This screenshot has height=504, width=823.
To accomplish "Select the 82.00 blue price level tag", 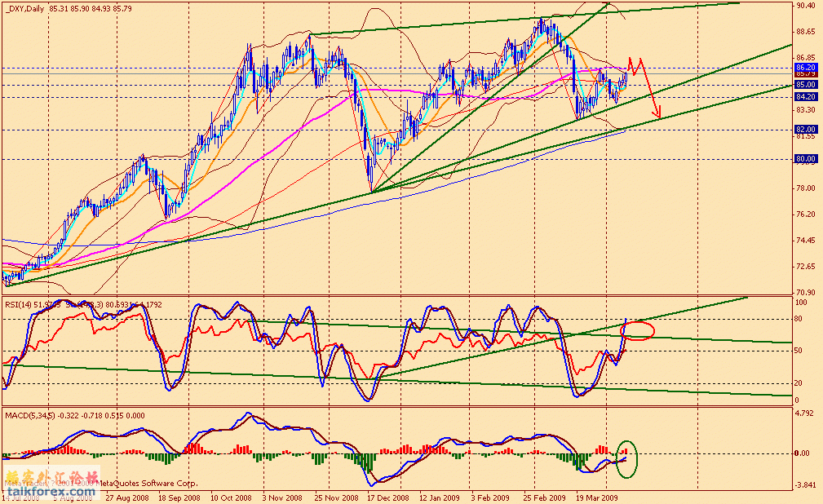I will pos(806,129).
